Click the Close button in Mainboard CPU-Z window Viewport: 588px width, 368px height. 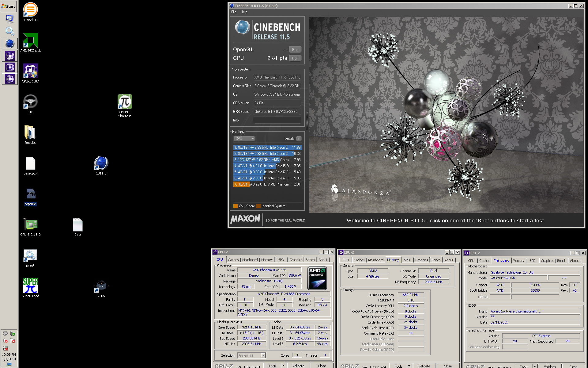573,366
